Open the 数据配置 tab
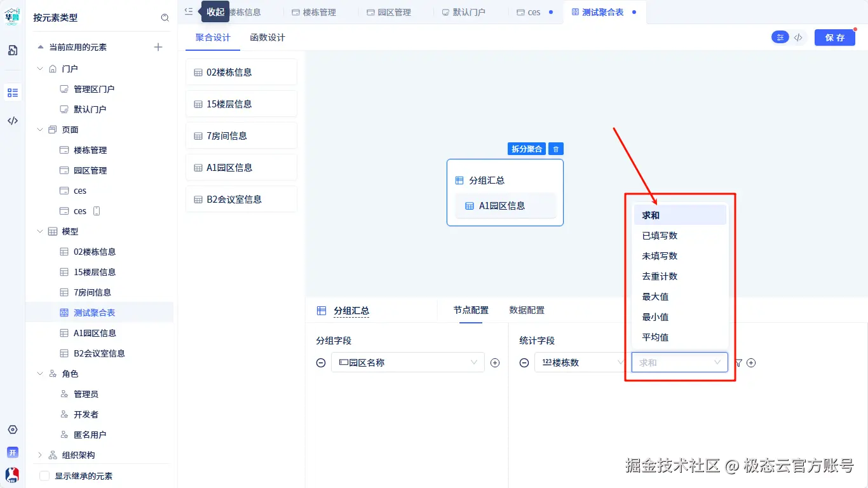868x488 pixels. [x=527, y=310]
